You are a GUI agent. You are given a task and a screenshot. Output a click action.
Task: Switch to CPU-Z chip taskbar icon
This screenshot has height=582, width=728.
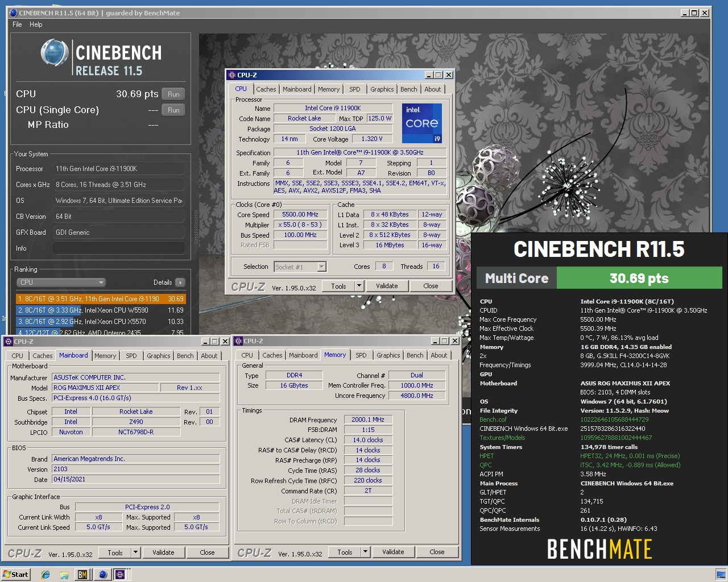[x=120, y=575]
